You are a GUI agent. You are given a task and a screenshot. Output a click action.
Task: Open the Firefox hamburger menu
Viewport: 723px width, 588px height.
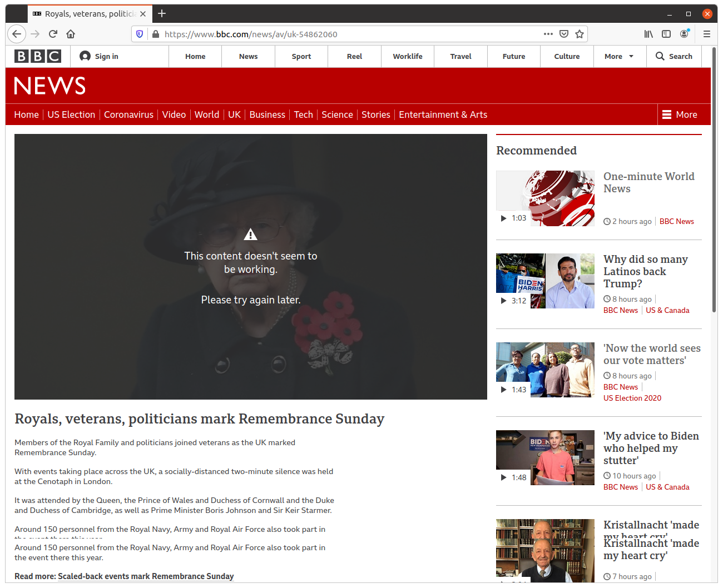click(707, 34)
